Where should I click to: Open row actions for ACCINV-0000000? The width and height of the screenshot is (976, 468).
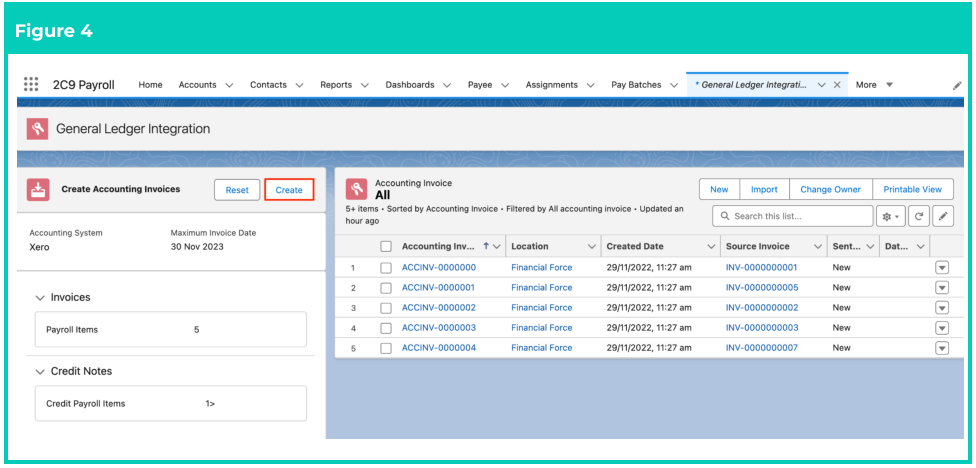coord(942,268)
